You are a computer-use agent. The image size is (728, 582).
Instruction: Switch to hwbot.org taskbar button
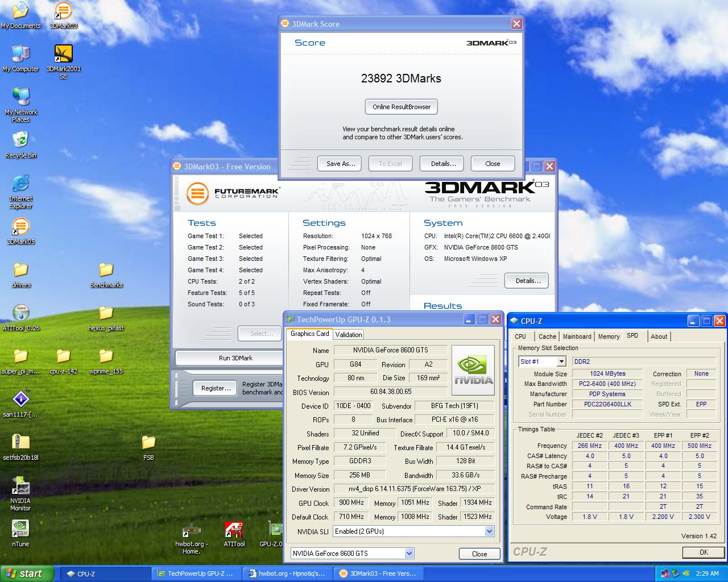point(287,573)
